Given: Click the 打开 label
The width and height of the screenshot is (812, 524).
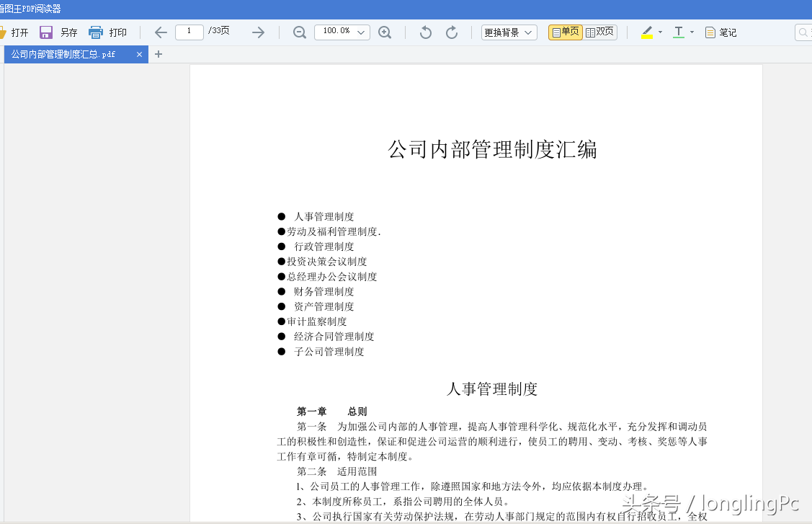Looking at the screenshot, I should point(19,32).
